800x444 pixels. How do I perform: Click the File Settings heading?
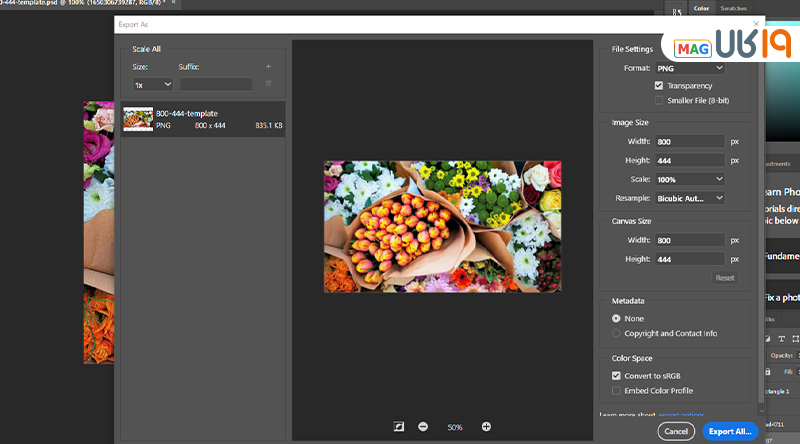[x=632, y=49]
